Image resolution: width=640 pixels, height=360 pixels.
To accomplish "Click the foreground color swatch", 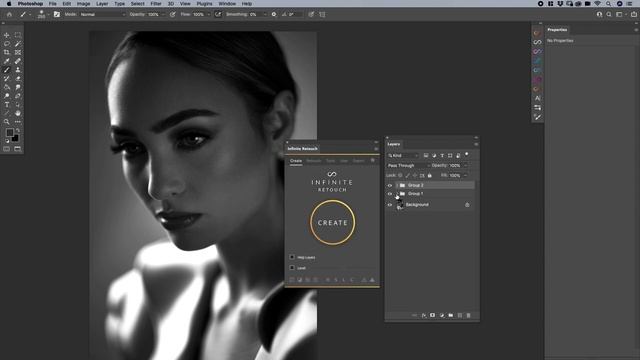I will point(9,133).
